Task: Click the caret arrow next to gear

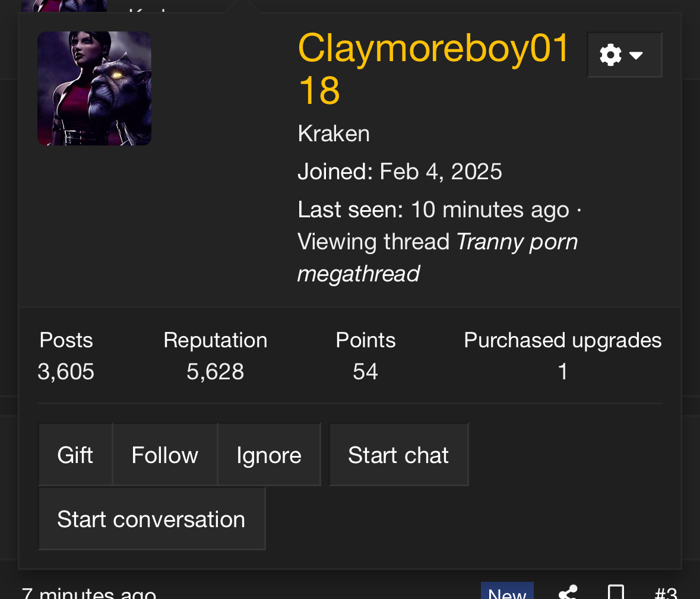Action: 636,55
